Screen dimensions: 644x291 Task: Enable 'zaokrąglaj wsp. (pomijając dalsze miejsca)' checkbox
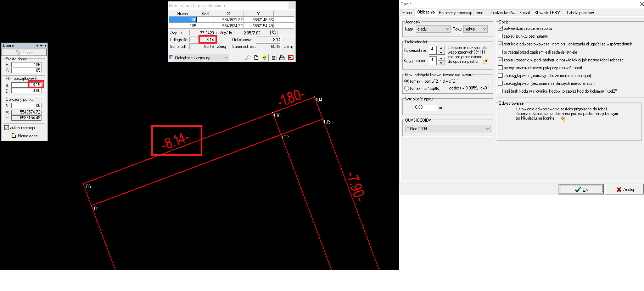pyautogui.click(x=500, y=76)
